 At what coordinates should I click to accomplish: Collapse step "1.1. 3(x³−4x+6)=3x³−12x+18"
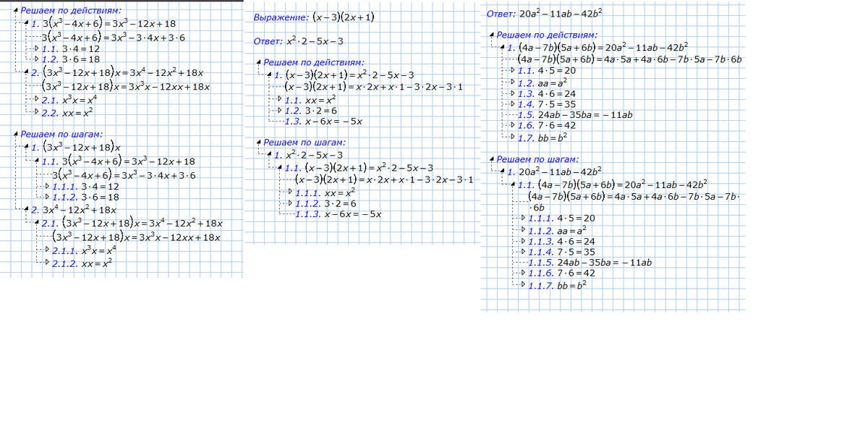[38, 161]
